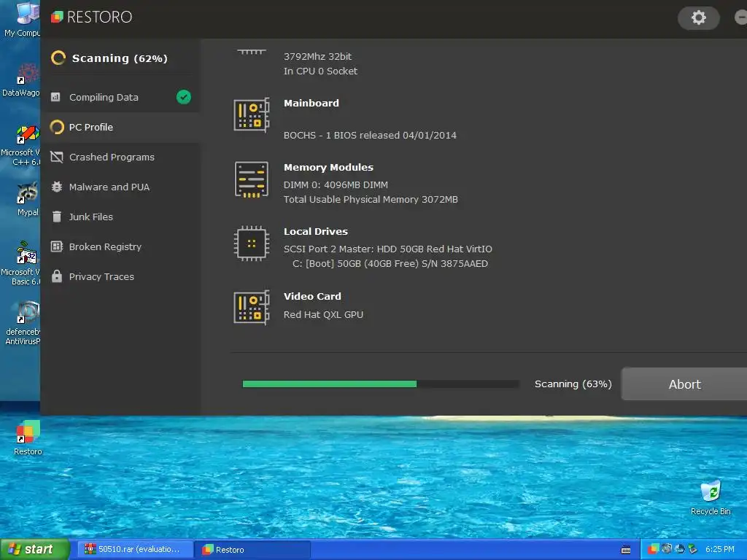Click the Privacy Traces lock icon
The height and width of the screenshot is (560, 747).
(57, 276)
